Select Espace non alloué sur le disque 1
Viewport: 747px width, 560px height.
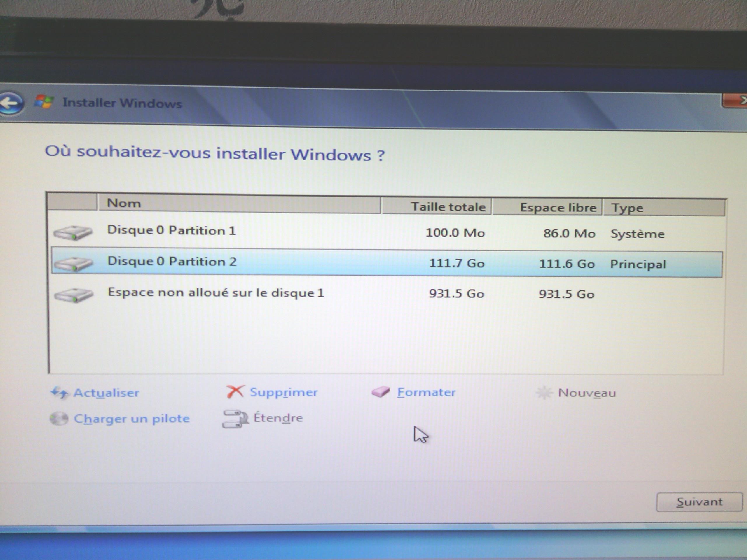point(216,293)
